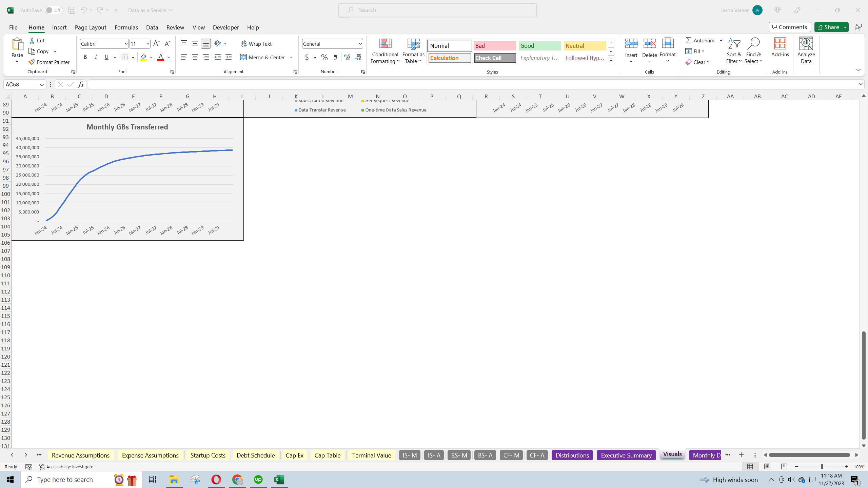Apply Percent Style number format
This screenshot has height=488, width=868.
[x=324, y=57]
